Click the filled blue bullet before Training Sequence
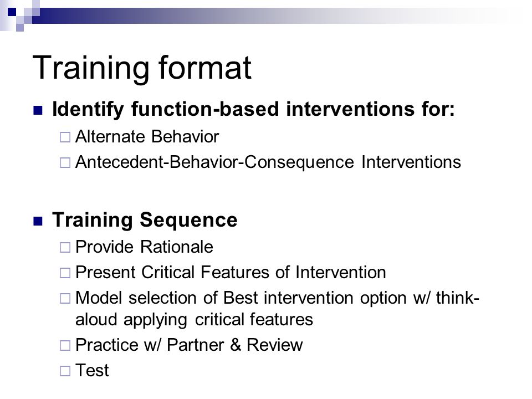 click(x=38, y=221)
